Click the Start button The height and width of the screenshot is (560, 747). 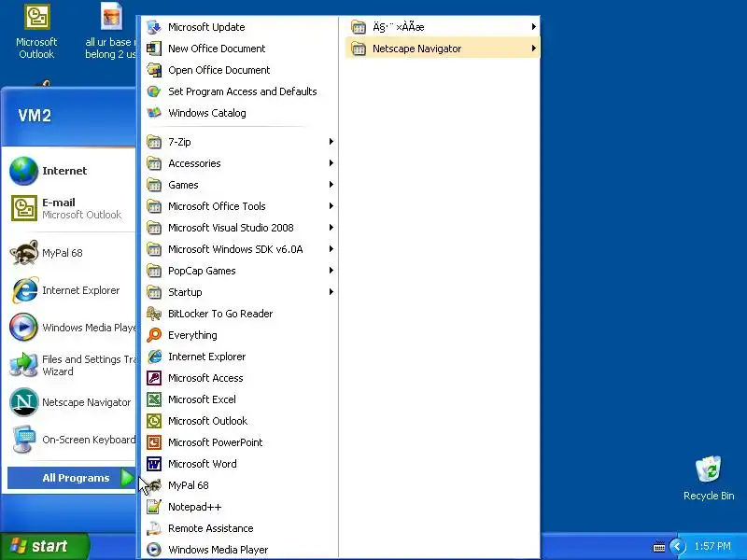44,546
